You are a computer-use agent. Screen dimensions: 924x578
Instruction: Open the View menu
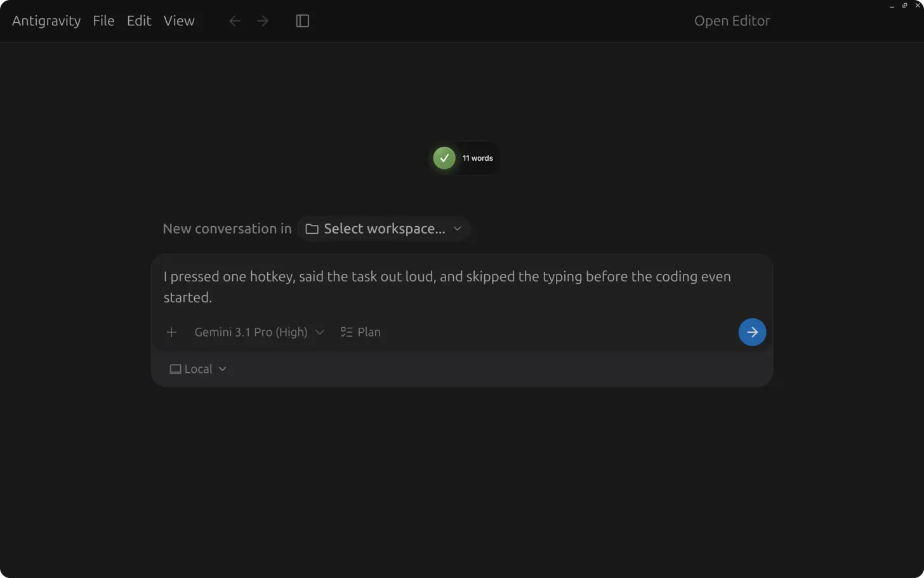[179, 21]
